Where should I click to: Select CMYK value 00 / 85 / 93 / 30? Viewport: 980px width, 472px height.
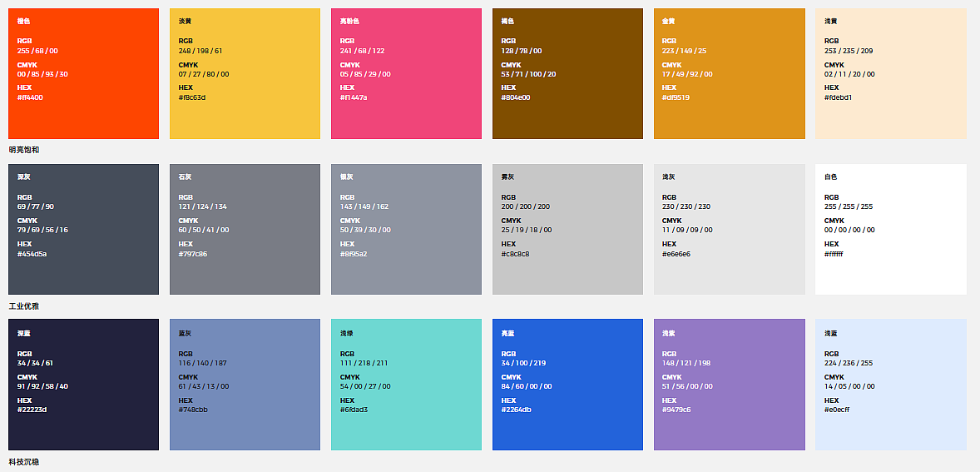(x=42, y=74)
